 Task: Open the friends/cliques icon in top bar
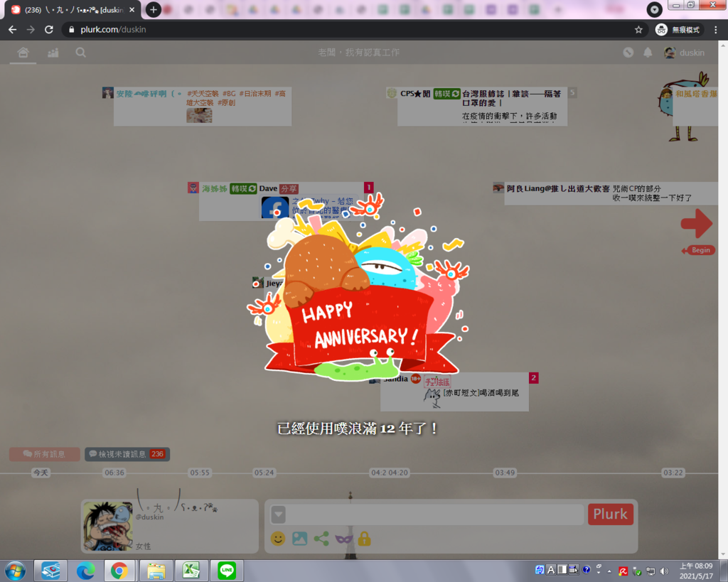(x=53, y=53)
